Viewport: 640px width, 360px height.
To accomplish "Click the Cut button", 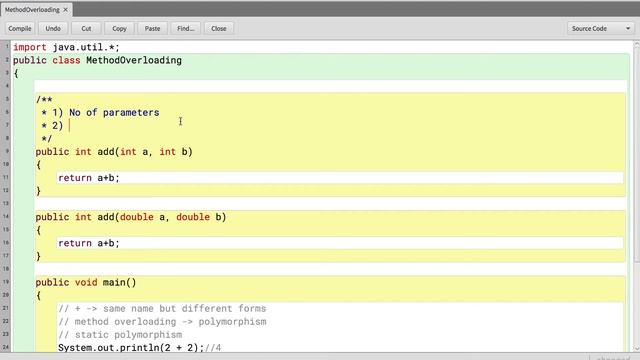I will click(86, 29).
